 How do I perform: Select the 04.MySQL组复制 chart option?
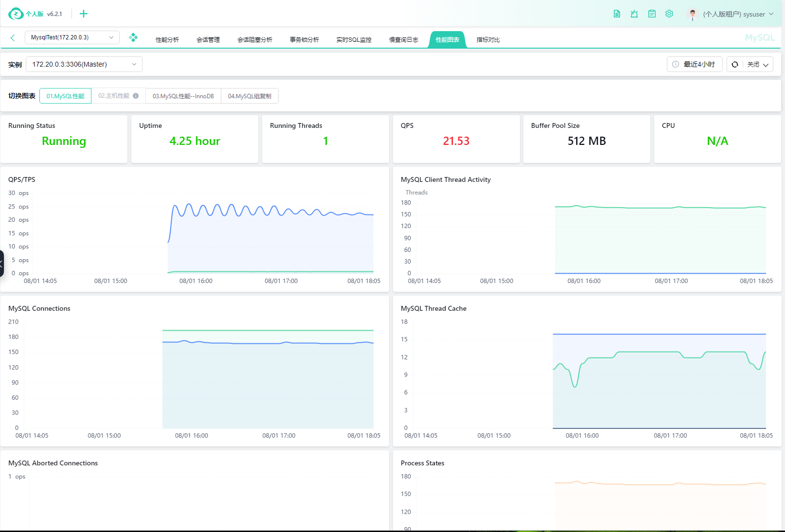(250, 96)
